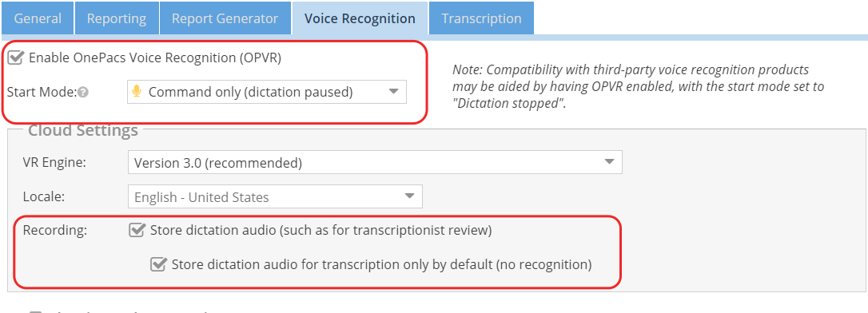Toggle Enable OnePacs Voice Recognition checkbox

tap(15, 57)
